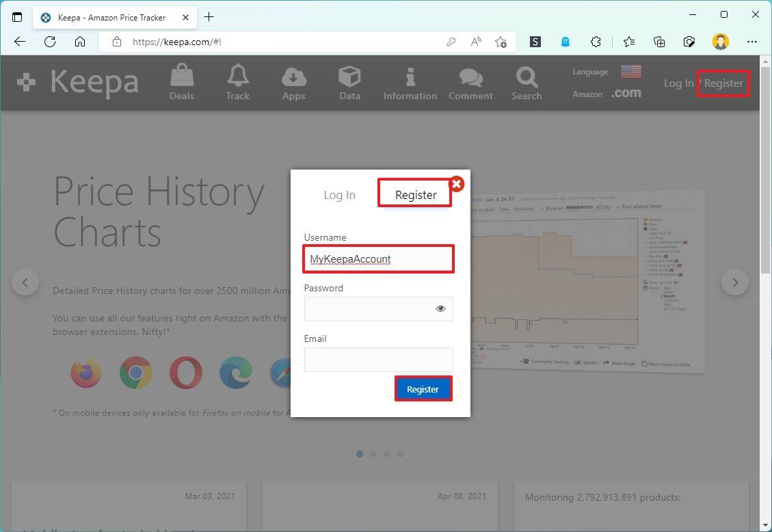772x532 pixels.
Task: Open the browser settings menu
Action: pos(752,42)
